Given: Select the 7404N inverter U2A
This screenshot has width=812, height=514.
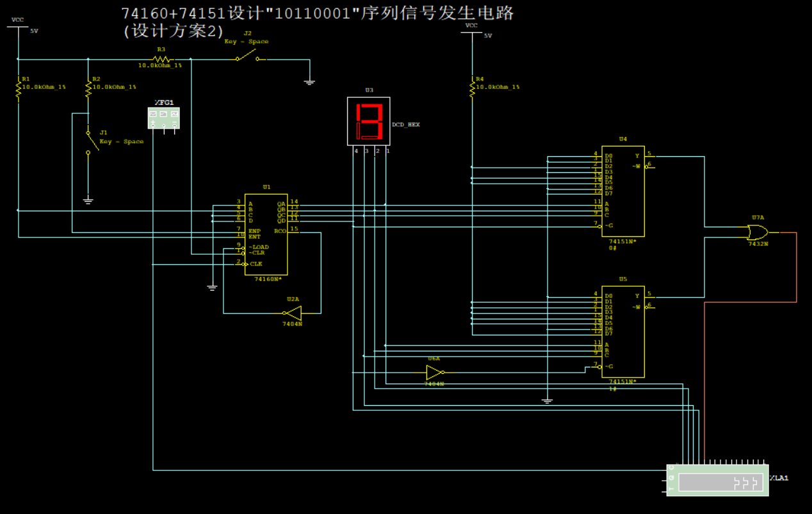Looking at the screenshot, I should tap(295, 312).
